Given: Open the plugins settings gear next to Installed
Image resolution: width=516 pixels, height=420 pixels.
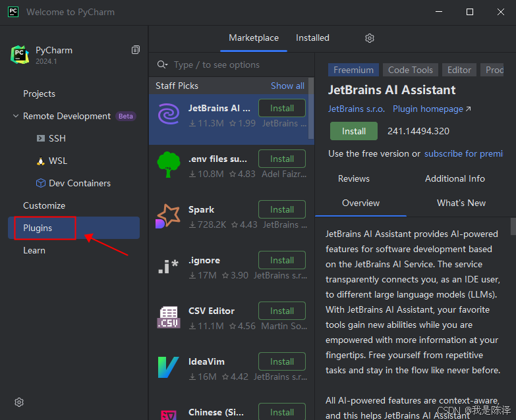Looking at the screenshot, I should tap(370, 38).
